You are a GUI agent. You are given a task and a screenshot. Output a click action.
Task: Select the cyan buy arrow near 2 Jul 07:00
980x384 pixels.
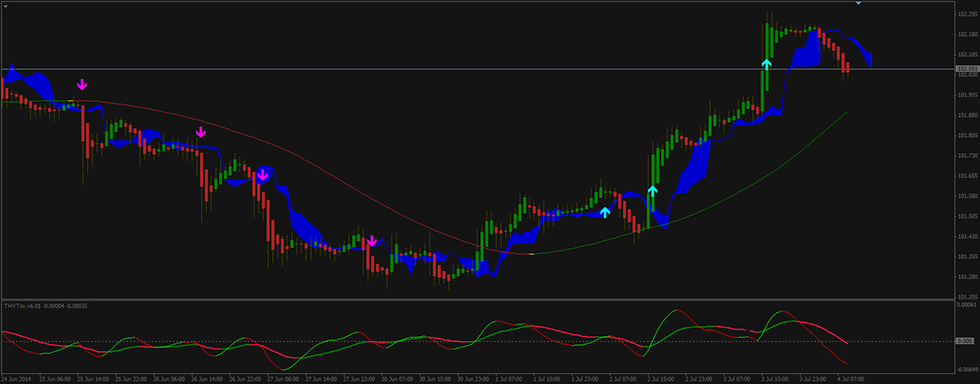pos(652,191)
